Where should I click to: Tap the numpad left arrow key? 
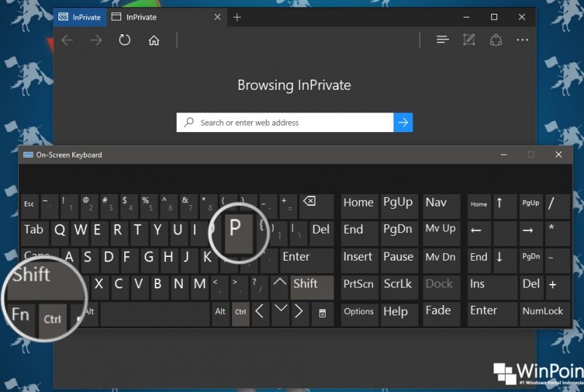pyautogui.click(x=480, y=233)
